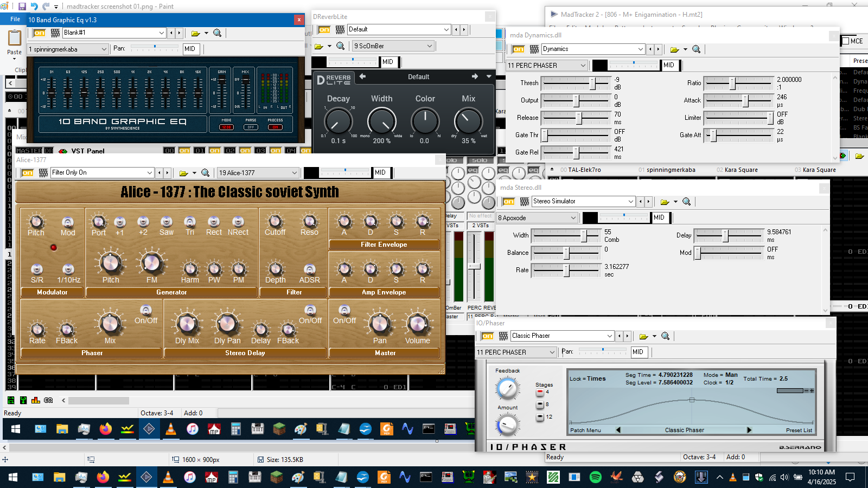Toggle PROCESS ON switch on graphic EQ
Image resolution: width=868 pixels, height=488 pixels.
pos(275,127)
